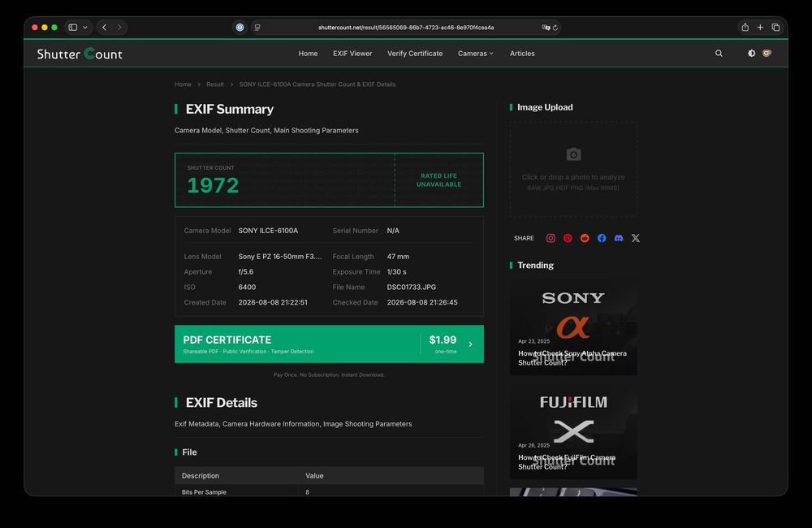The width and height of the screenshot is (812, 528).
Task: Select the focal length 47 mm
Action: [398, 257]
